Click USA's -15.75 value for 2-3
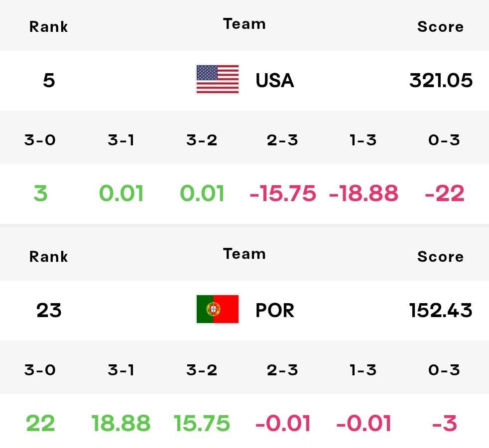The width and height of the screenshot is (489, 448). [282, 193]
